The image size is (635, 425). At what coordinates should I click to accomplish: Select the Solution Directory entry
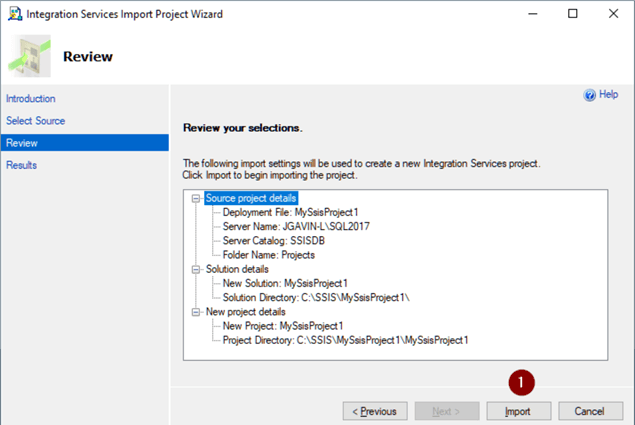coord(316,297)
